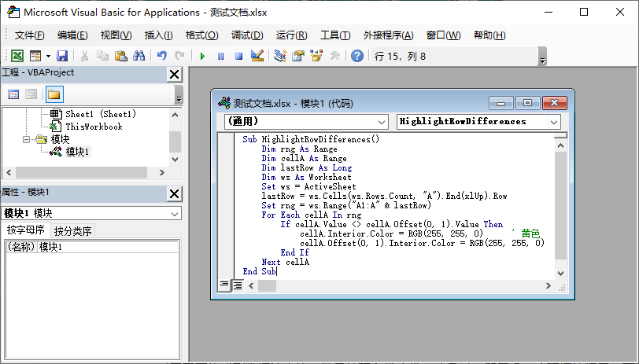The width and height of the screenshot is (639, 364).
Task: Open Object Browser toolbar icon
Action: click(x=316, y=56)
